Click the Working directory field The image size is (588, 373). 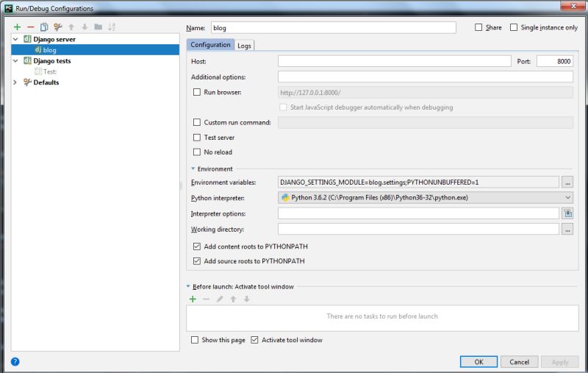(x=418, y=230)
